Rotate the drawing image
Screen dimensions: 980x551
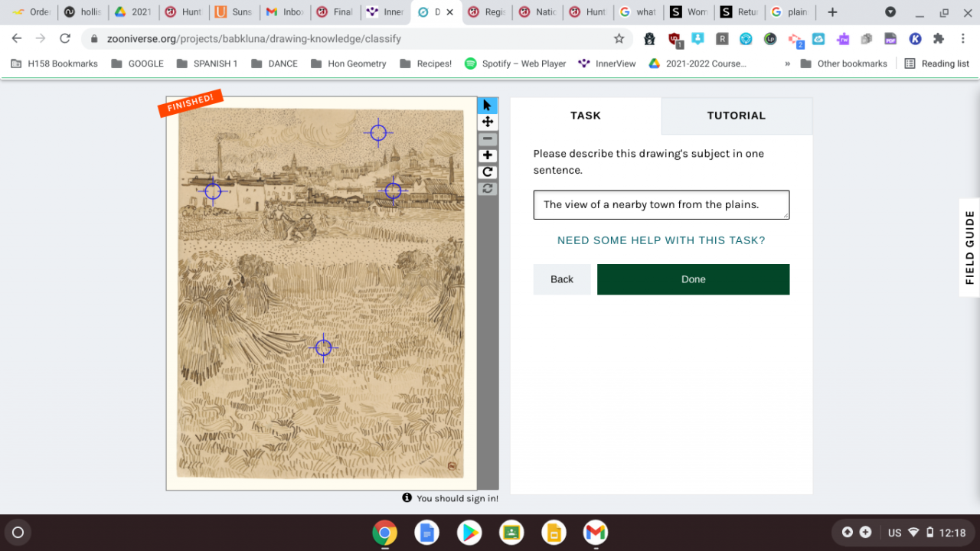(x=487, y=172)
